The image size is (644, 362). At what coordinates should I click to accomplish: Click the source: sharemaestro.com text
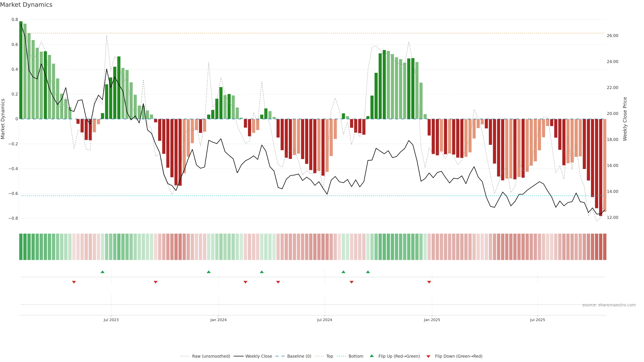coord(609,305)
